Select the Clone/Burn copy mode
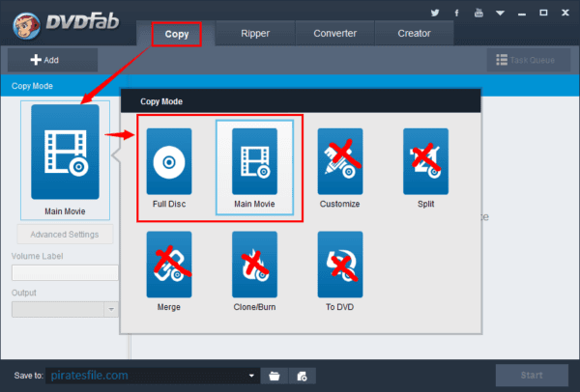 [x=254, y=271]
